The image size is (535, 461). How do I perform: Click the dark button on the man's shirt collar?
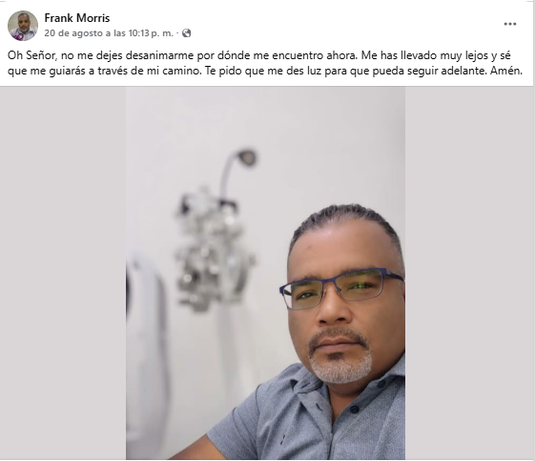[355, 409]
